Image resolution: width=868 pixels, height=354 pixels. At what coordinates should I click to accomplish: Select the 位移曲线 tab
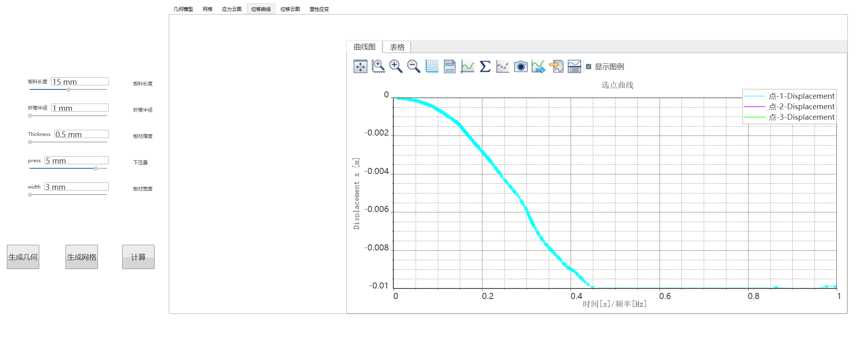[x=261, y=9]
